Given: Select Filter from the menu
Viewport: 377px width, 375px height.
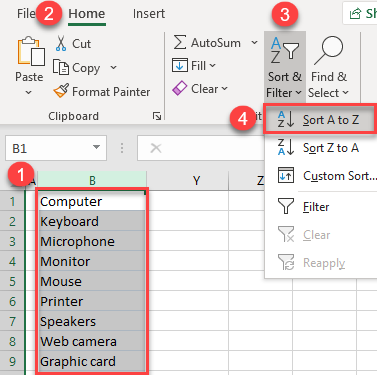Looking at the screenshot, I should click(x=320, y=207).
